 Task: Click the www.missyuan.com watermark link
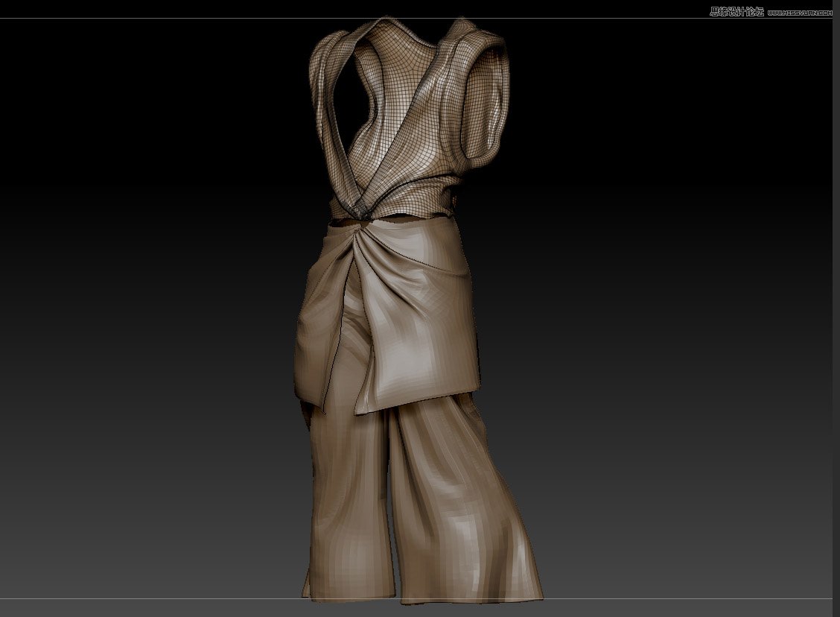coord(799,12)
